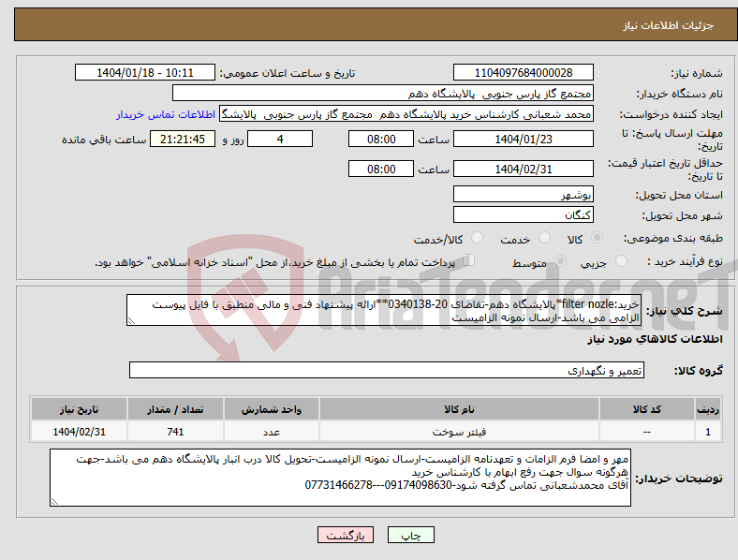This screenshot has width=738, height=560.
Task: Click the شماره نیاز field 1104097684000028
Action: [x=523, y=72]
